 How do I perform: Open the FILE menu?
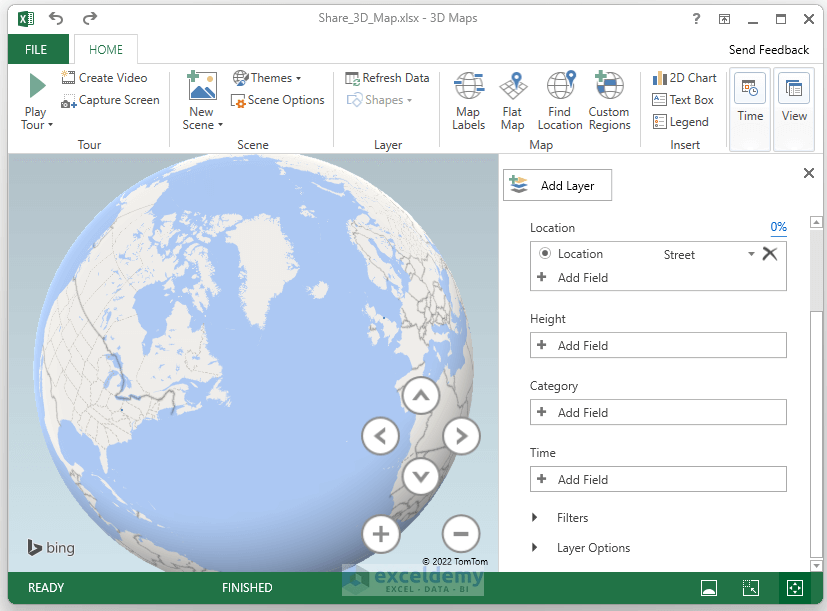[x=38, y=49]
